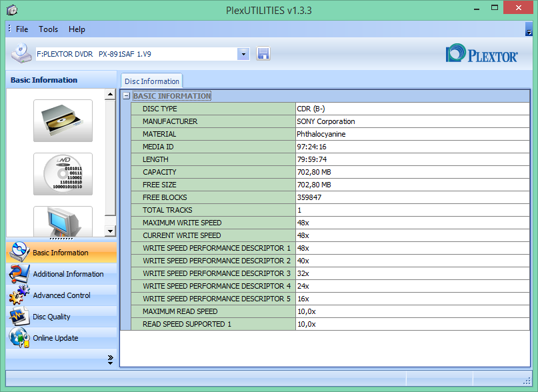Screen dimensions: 538x392
Task: Click the Plextor logo
Action: click(x=482, y=53)
